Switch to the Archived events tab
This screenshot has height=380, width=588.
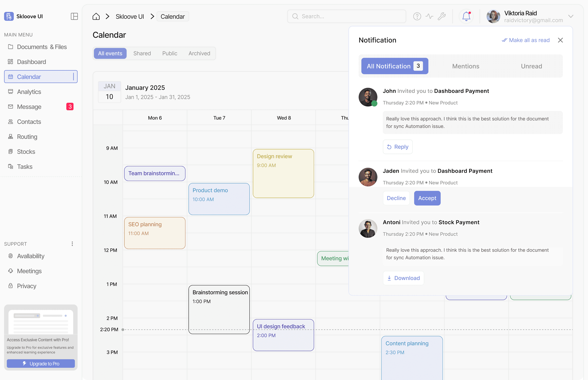[x=199, y=53]
